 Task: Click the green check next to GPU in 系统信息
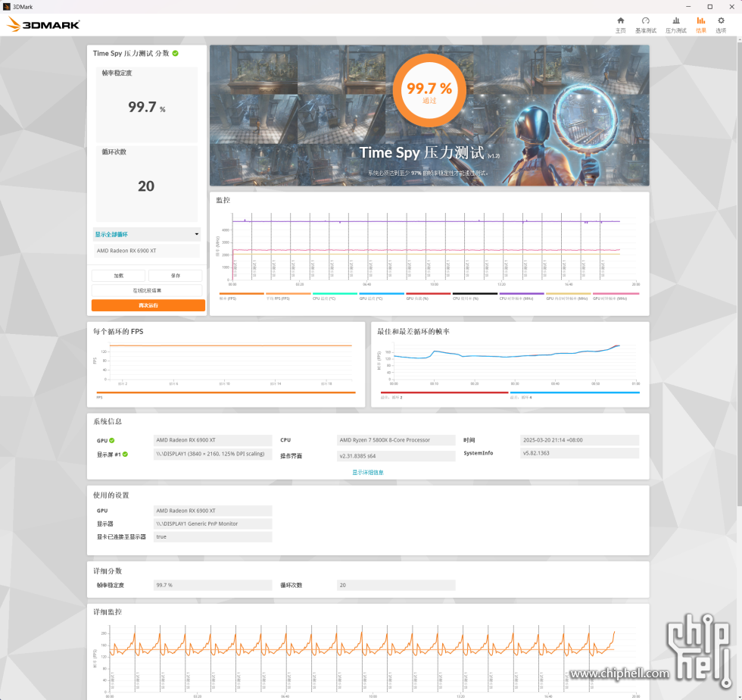[112, 440]
